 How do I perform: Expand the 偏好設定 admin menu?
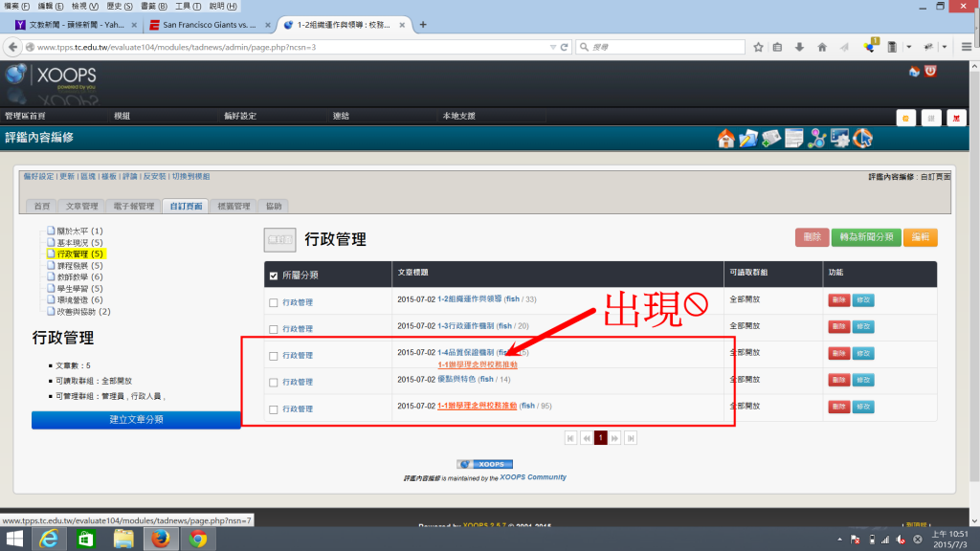click(239, 116)
